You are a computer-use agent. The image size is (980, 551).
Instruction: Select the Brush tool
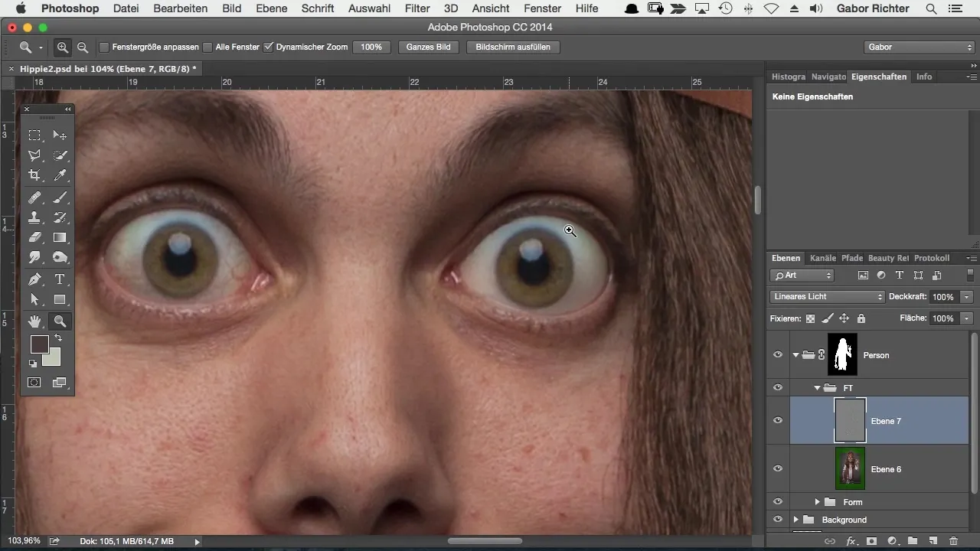(x=60, y=197)
